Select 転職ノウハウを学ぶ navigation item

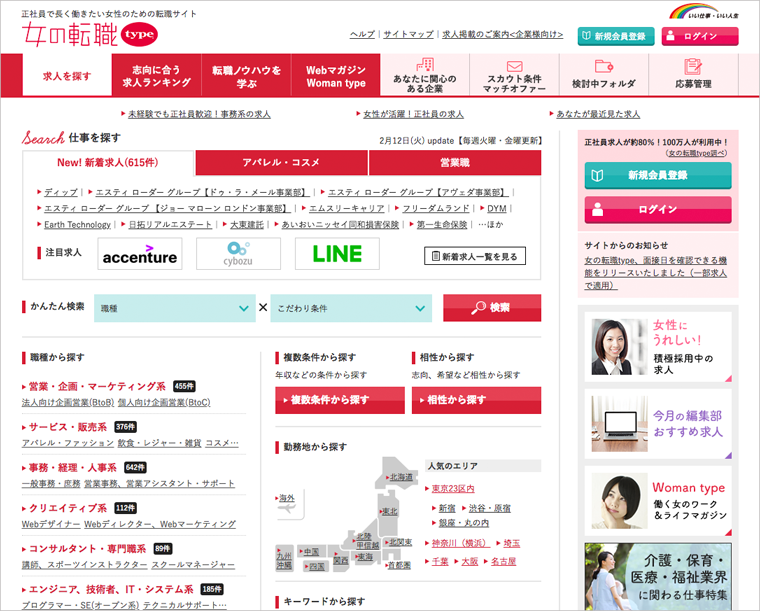[x=246, y=76]
